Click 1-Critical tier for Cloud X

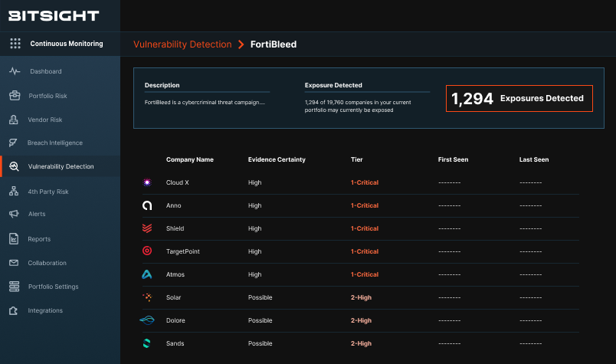365,182
